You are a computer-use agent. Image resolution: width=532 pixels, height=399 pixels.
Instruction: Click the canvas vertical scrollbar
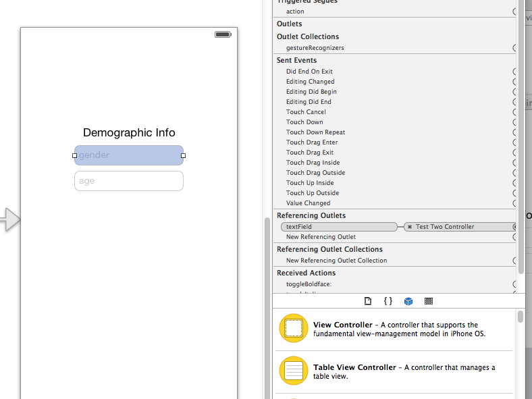pos(267,308)
